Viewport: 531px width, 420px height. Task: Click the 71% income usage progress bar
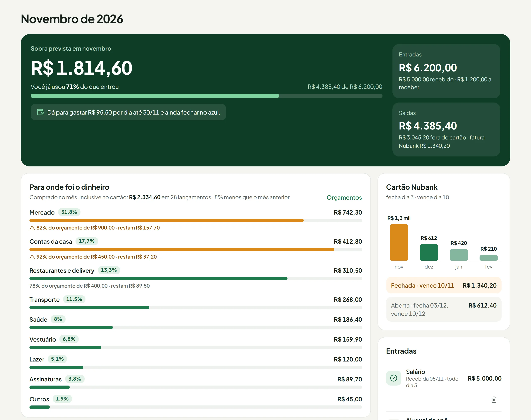tap(207, 96)
